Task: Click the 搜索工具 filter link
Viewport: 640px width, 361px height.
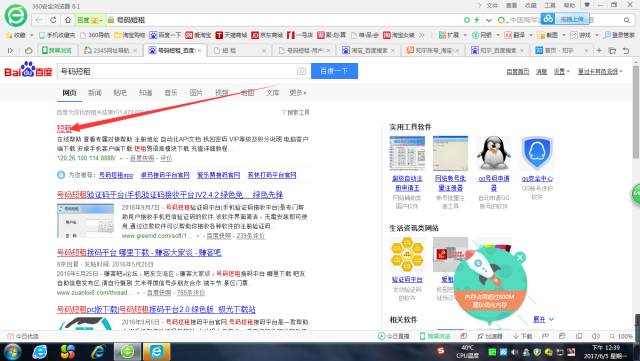Action: coord(296,112)
